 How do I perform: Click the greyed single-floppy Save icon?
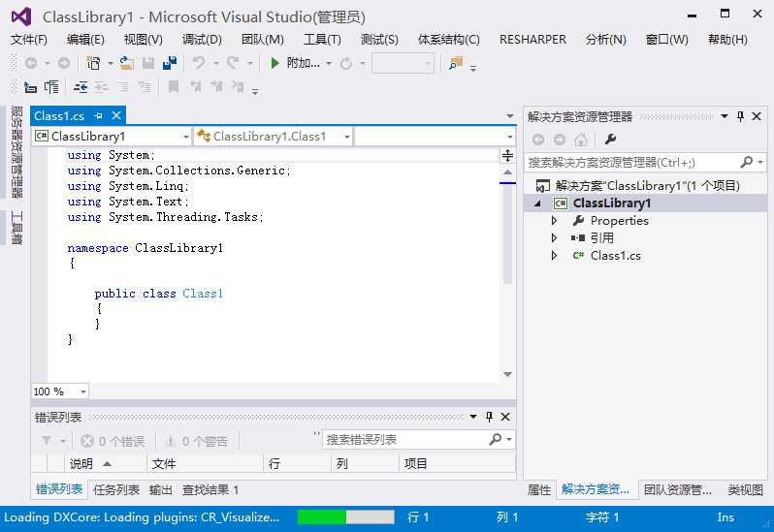point(148,63)
